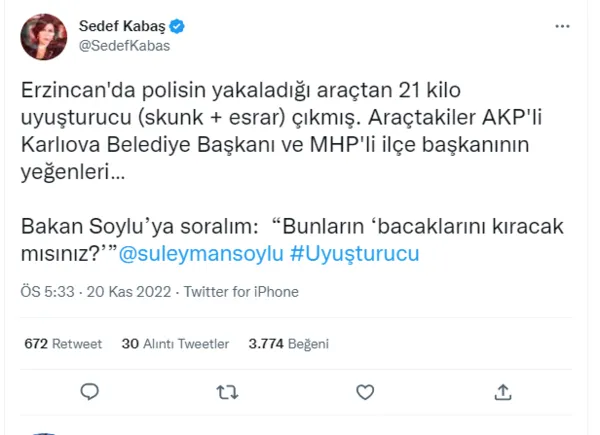Click the date 20 Kas 2022

119,292
